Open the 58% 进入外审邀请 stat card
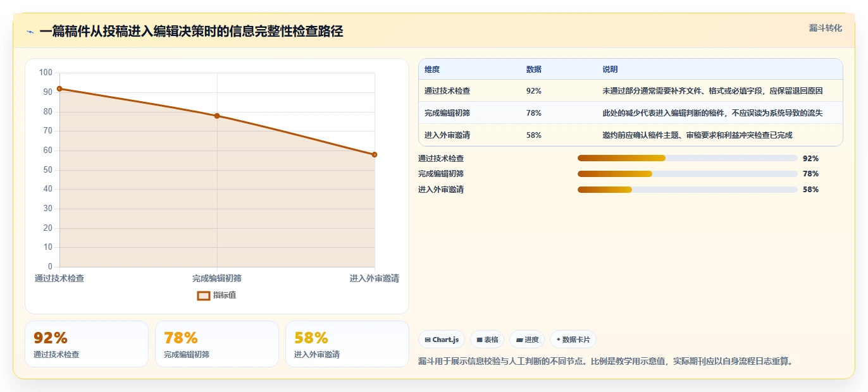The width and height of the screenshot is (868, 392). pyautogui.click(x=347, y=344)
